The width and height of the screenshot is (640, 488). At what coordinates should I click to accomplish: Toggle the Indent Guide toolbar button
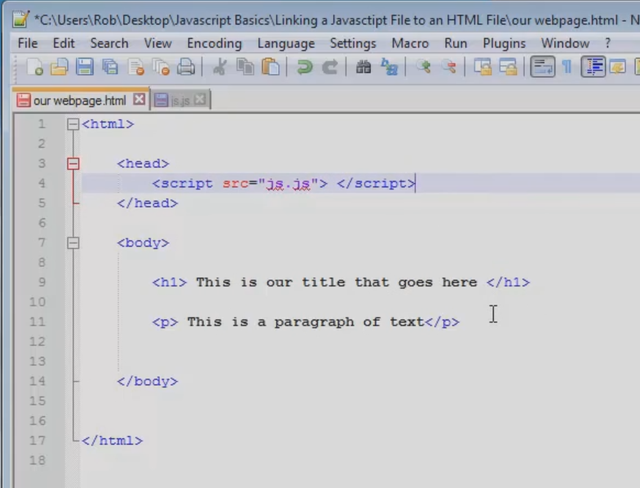click(593, 67)
